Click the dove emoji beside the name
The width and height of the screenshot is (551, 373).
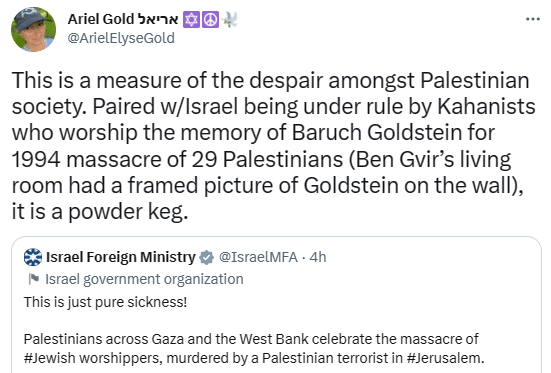click(230, 19)
